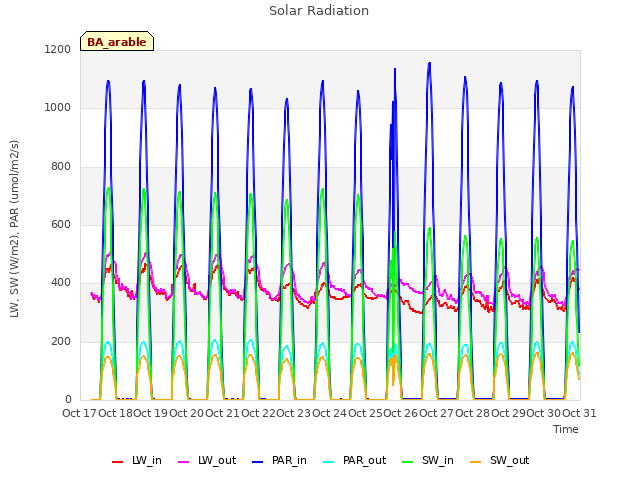Click the Oct 24 x-axis label
The image size is (640, 480).
[x=329, y=413]
